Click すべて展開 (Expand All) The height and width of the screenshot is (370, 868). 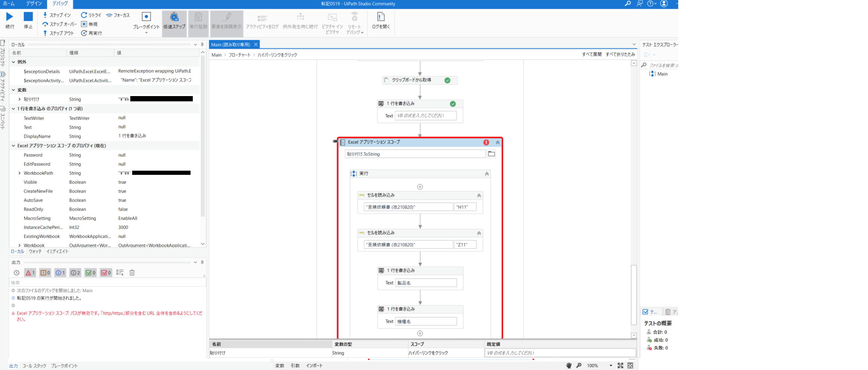[592, 54]
